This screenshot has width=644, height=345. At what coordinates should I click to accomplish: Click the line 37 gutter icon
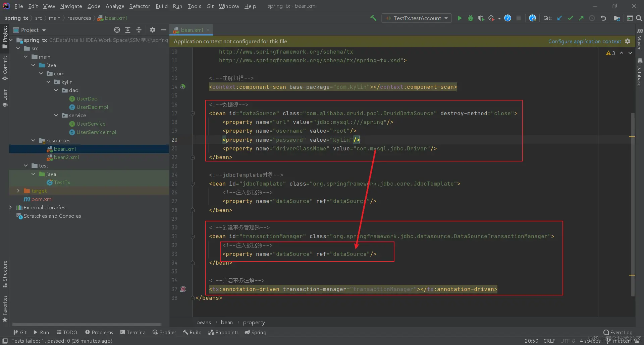click(183, 289)
